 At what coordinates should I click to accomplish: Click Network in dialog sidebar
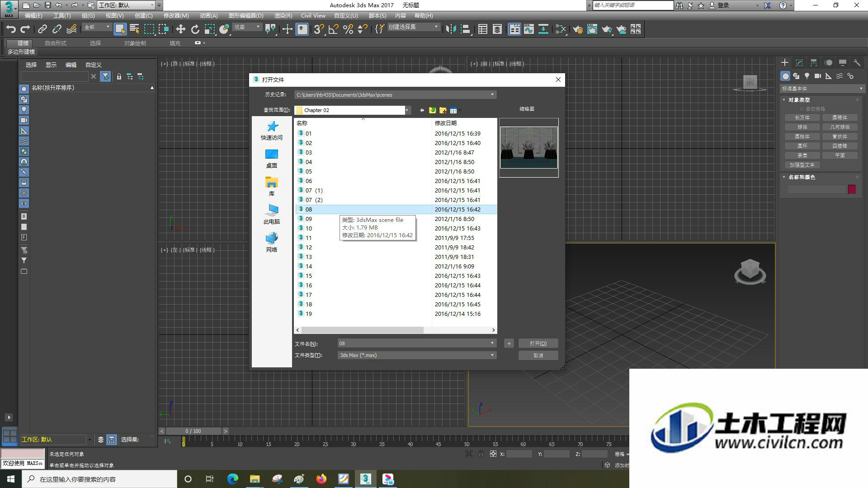point(271,243)
